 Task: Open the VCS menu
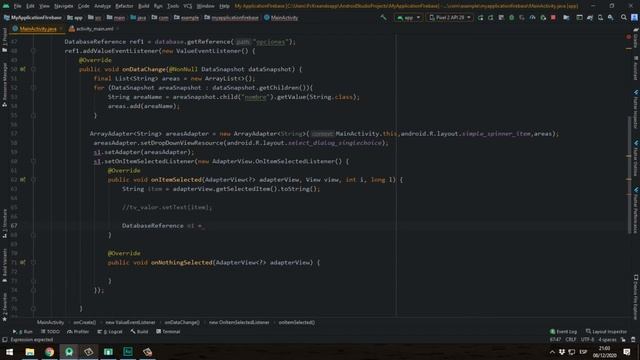tap(187, 6)
